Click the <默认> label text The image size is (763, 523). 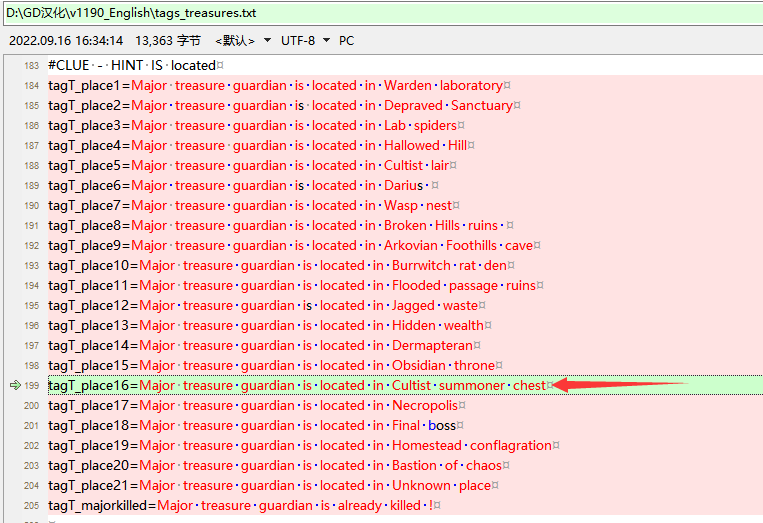click(235, 41)
